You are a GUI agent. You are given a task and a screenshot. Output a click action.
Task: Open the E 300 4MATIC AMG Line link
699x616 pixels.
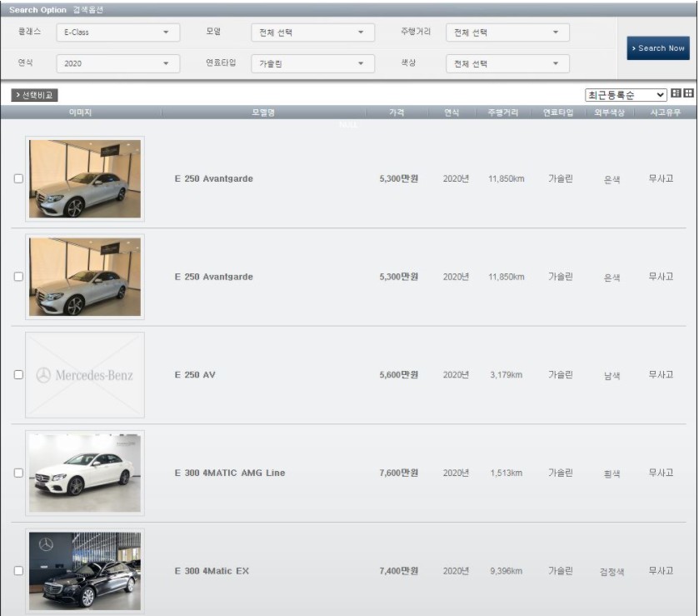[x=230, y=473]
